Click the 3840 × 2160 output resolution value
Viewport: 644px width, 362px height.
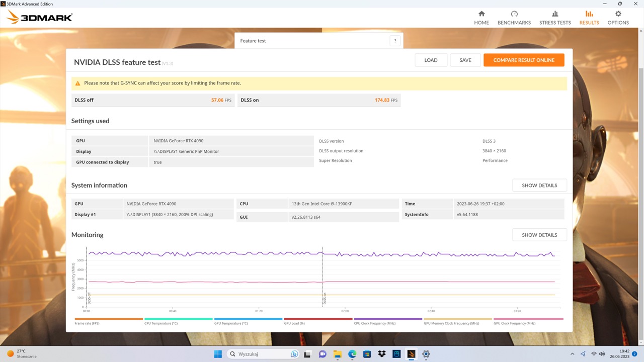[x=494, y=151]
